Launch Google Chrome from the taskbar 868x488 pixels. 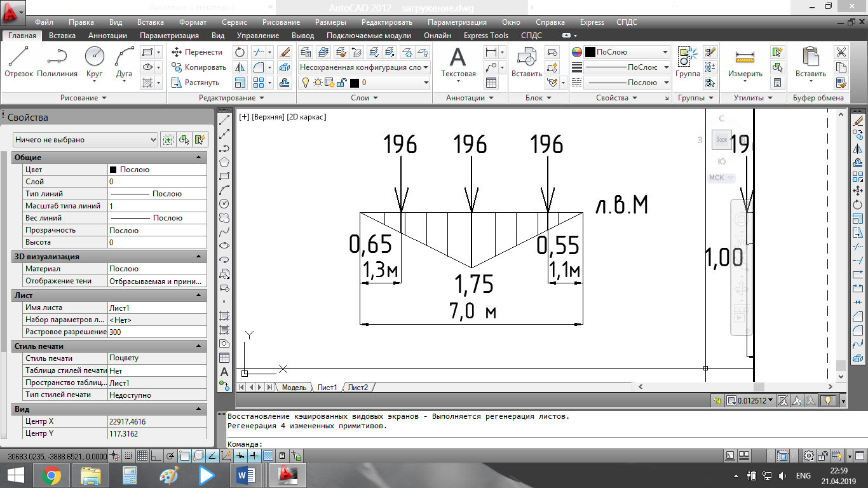(x=51, y=475)
